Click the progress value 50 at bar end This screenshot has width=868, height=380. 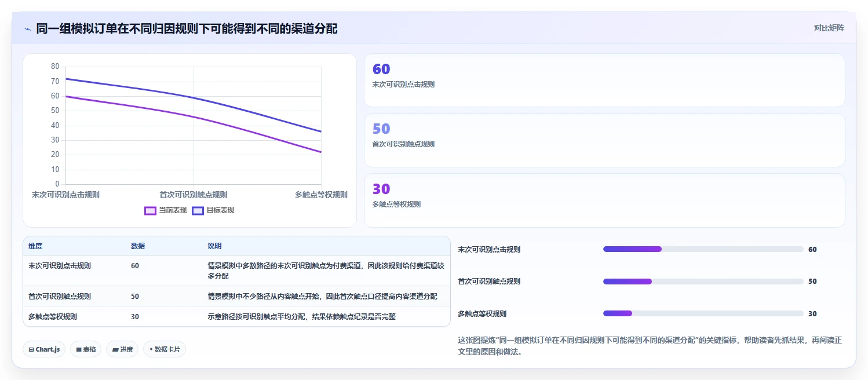tap(812, 282)
